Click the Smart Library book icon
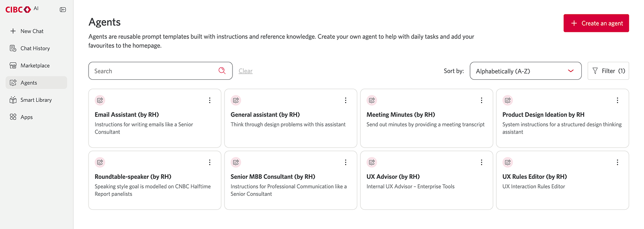Viewport: 644px width, 229px height. pyautogui.click(x=13, y=100)
